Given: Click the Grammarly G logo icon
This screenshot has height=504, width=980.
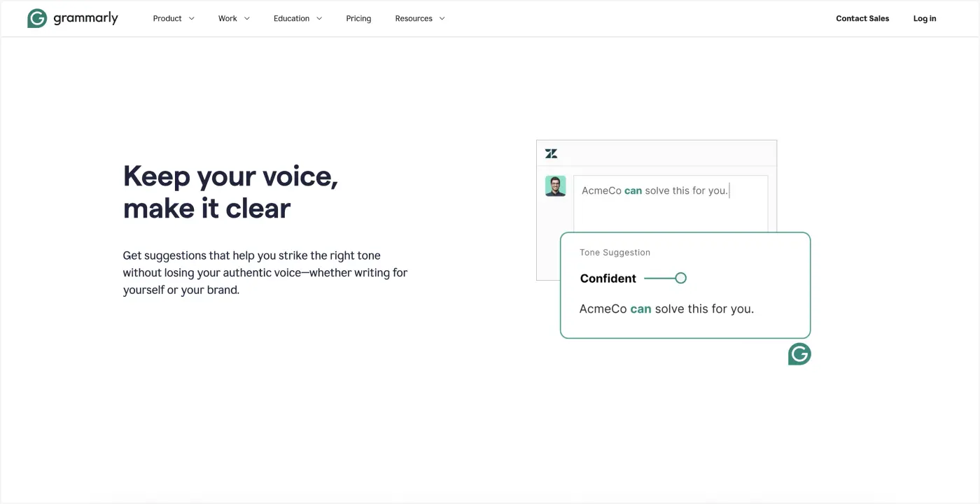Looking at the screenshot, I should (x=36, y=17).
